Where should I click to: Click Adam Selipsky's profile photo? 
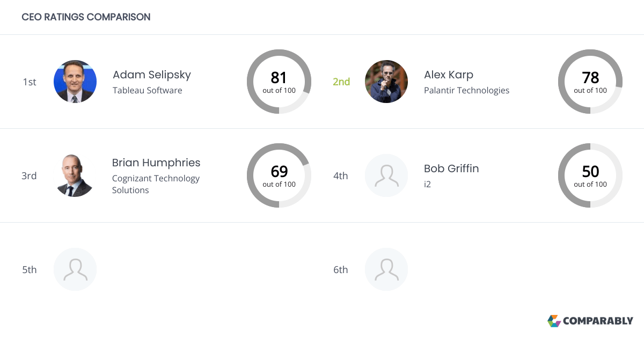(x=75, y=82)
